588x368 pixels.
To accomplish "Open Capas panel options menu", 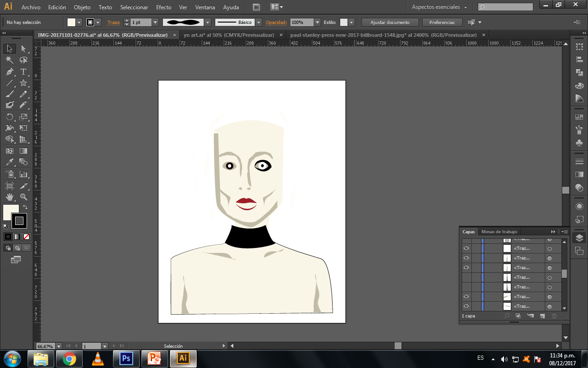I will tap(565, 231).
